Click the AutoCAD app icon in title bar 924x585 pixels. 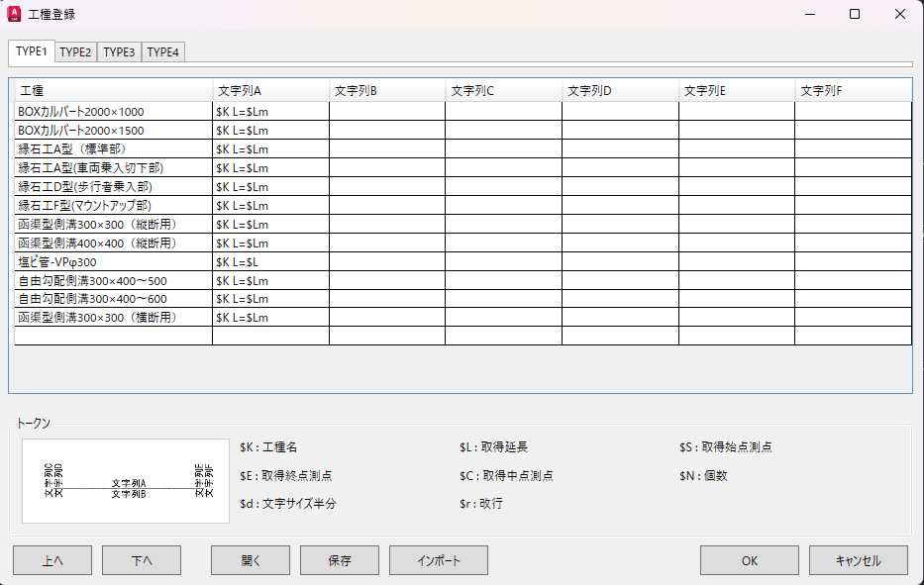16,14
